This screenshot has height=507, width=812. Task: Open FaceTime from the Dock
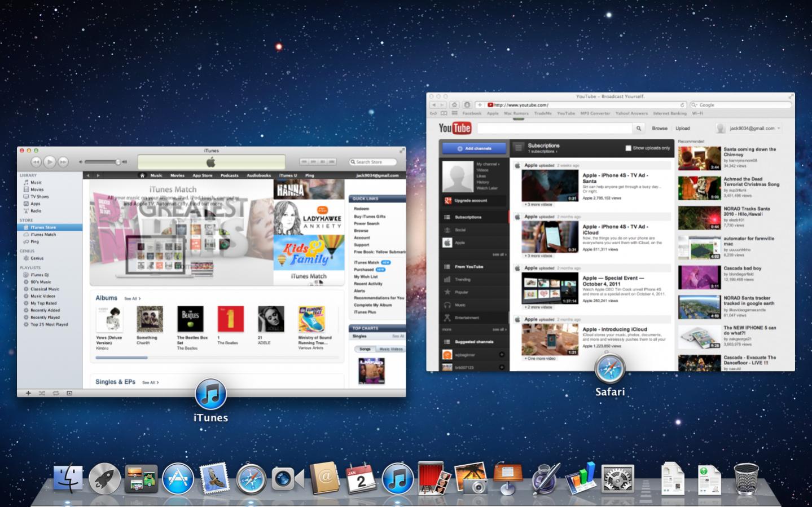click(x=287, y=479)
